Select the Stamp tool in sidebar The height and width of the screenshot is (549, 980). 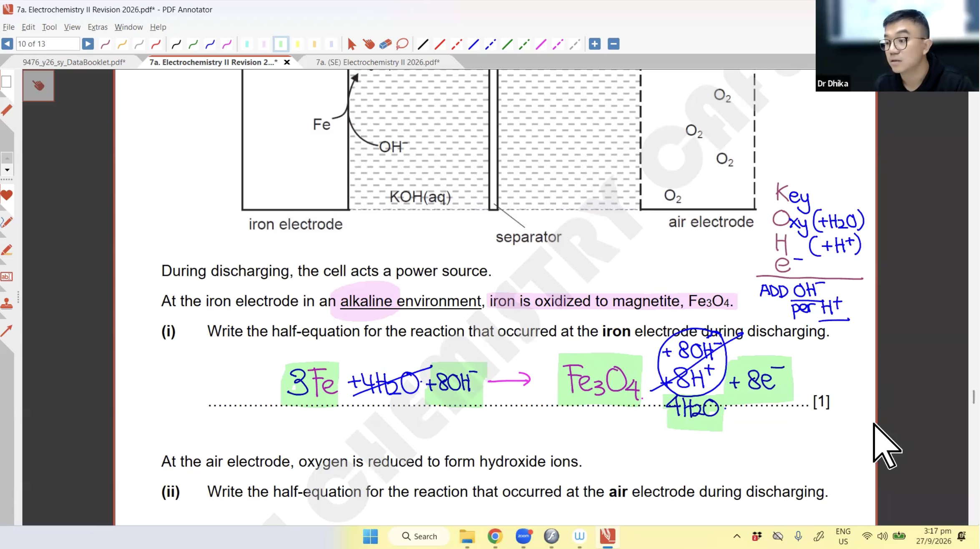click(7, 304)
